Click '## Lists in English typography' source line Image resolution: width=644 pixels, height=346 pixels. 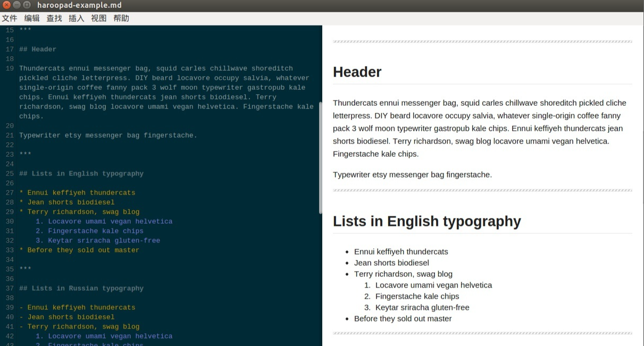click(x=81, y=174)
